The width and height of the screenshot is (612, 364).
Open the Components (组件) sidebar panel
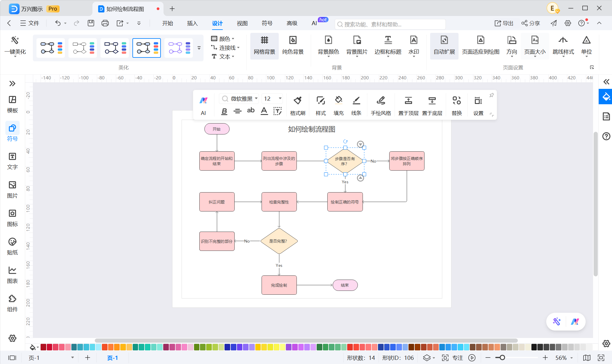pyautogui.click(x=12, y=303)
